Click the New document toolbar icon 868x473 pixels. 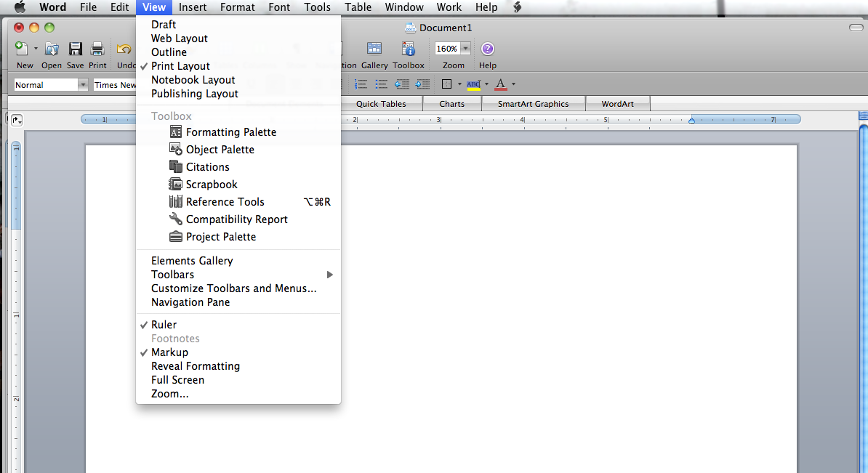[22, 49]
